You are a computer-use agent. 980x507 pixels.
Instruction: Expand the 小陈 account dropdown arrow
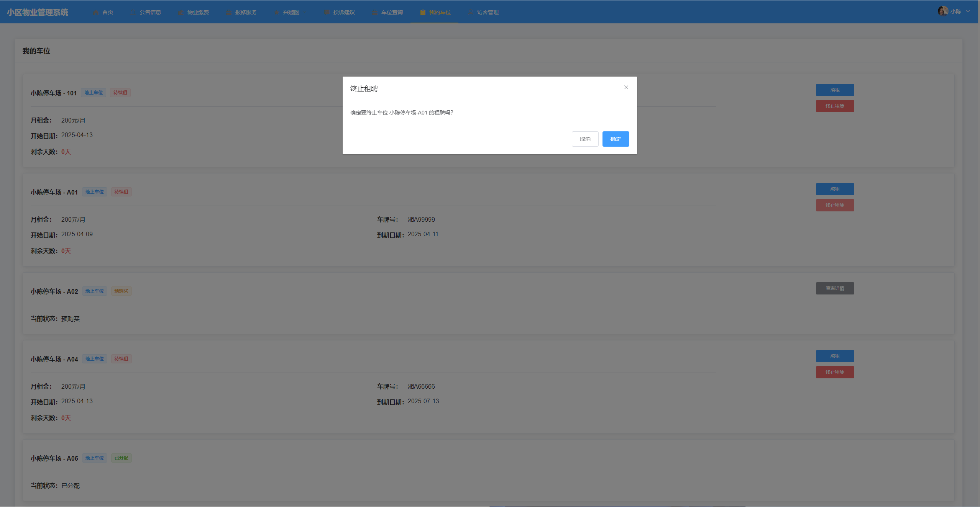click(968, 11)
